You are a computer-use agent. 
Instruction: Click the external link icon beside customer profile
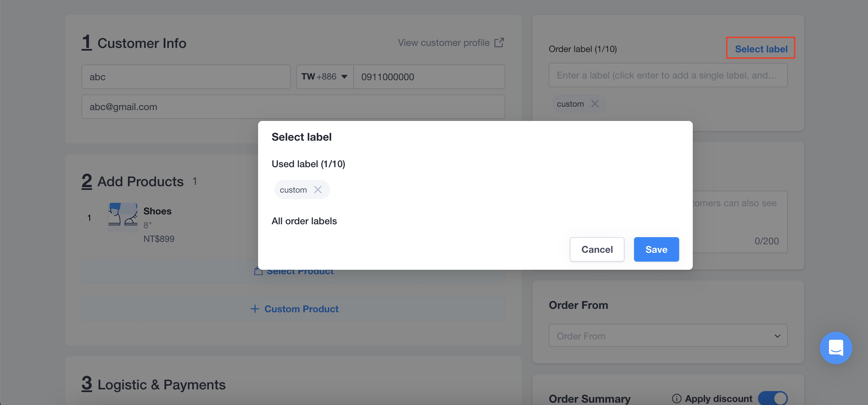[x=499, y=42]
